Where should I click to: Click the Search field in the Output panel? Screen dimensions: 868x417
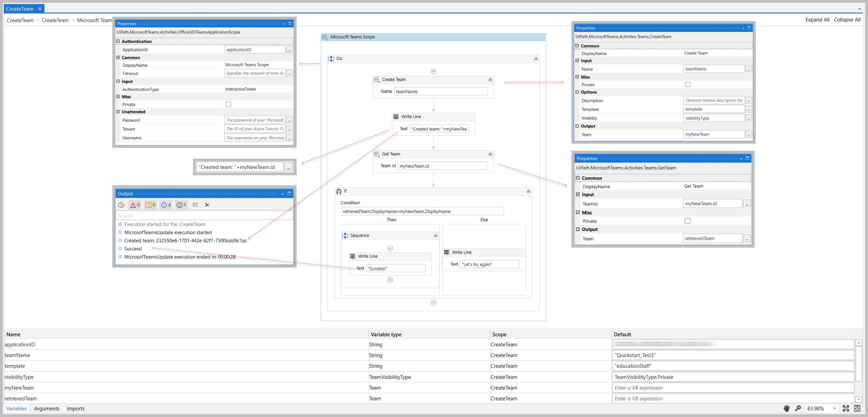204,215
